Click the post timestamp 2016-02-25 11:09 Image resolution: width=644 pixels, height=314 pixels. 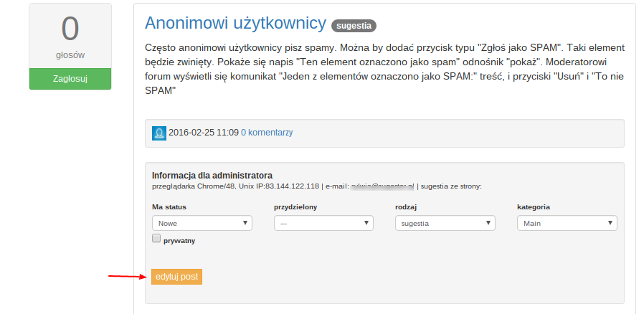pyautogui.click(x=204, y=133)
